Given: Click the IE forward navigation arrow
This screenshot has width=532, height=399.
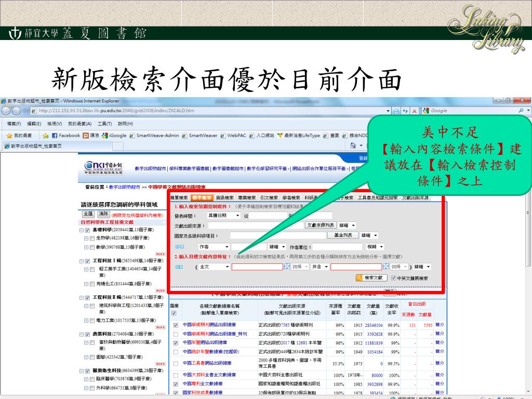Looking at the screenshot, I should pos(16,111).
